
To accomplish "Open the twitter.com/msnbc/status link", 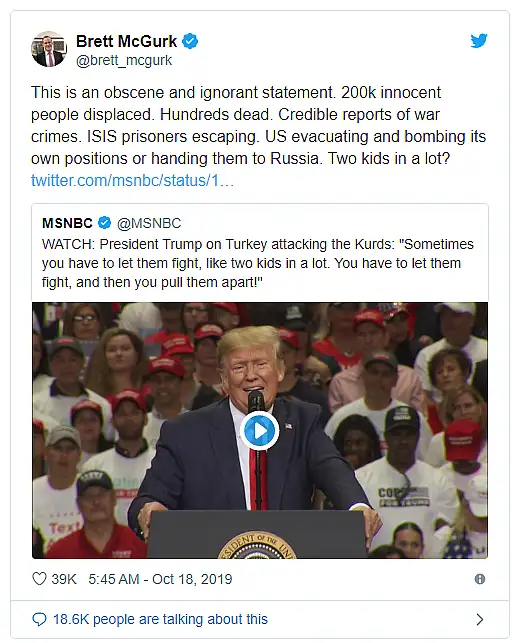I will point(132,180).
